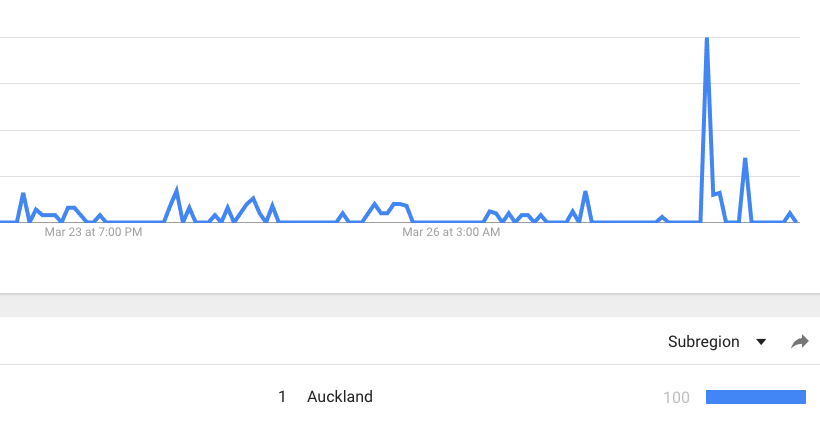Click the second-tallest spike's peak on the chart

[745, 159]
